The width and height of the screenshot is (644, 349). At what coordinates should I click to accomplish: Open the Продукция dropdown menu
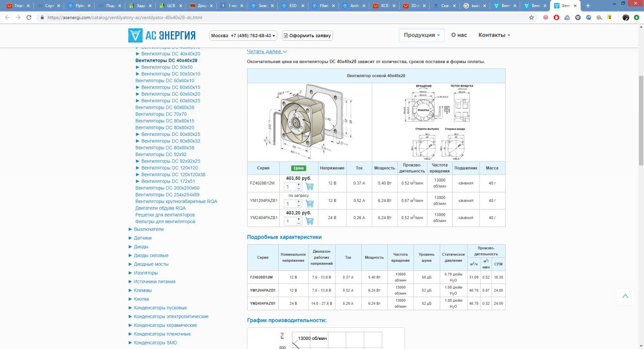pos(422,35)
